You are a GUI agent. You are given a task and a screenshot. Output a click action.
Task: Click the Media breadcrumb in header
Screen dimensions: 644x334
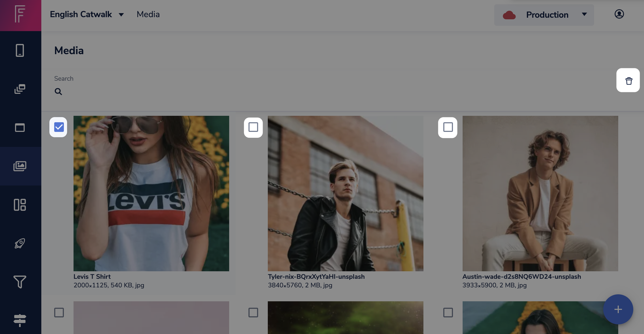coord(148,14)
